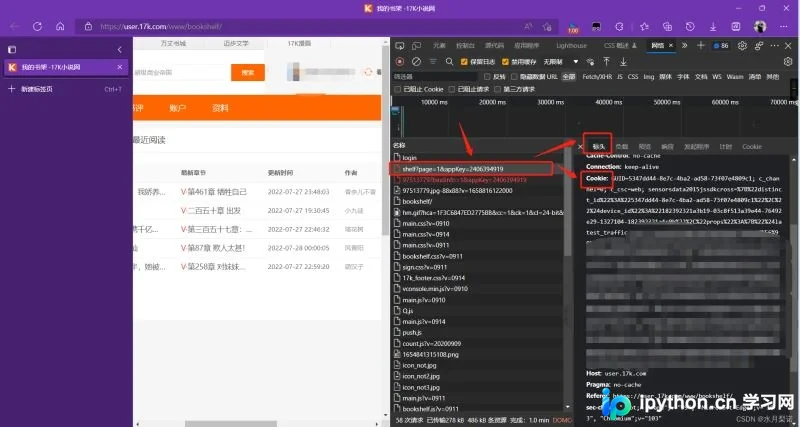
Task: Click the orange 搜索 button on page
Action: 247,72
